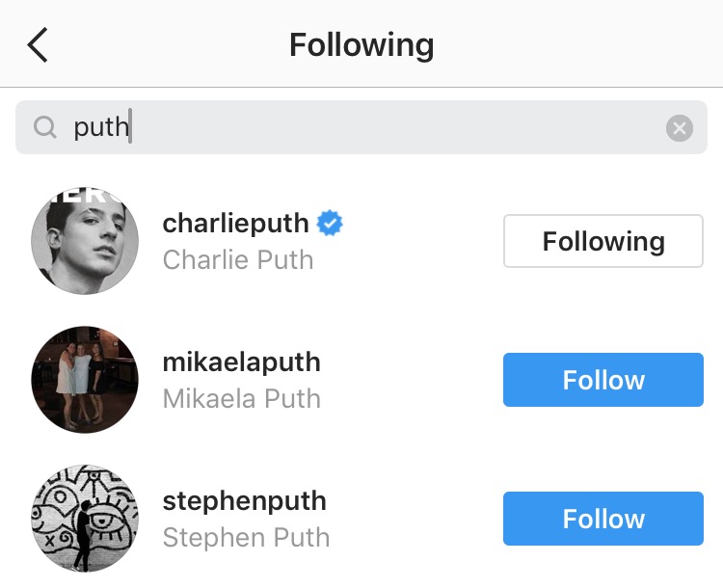The width and height of the screenshot is (723, 588).
Task: Focus the search field
Action: pos(386,127)
